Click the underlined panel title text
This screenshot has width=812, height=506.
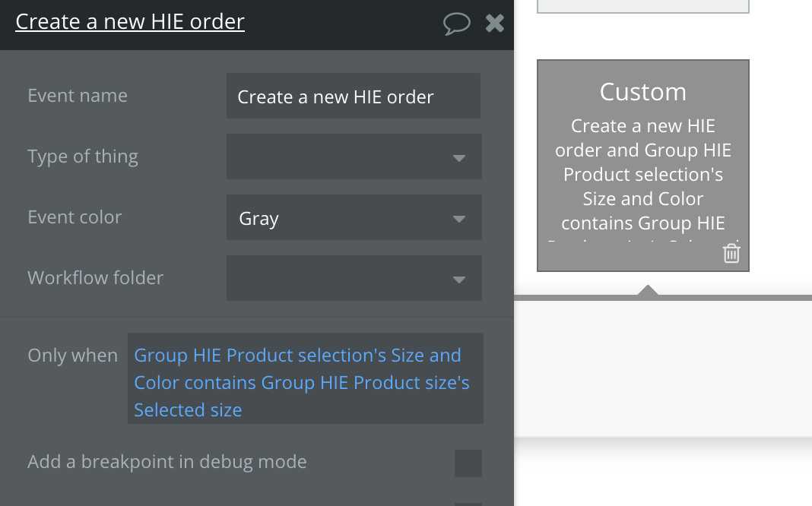[x=130, y=21]
